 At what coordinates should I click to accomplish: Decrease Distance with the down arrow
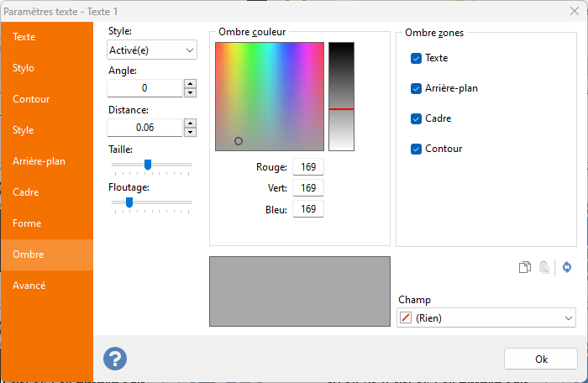pos(190,132)
